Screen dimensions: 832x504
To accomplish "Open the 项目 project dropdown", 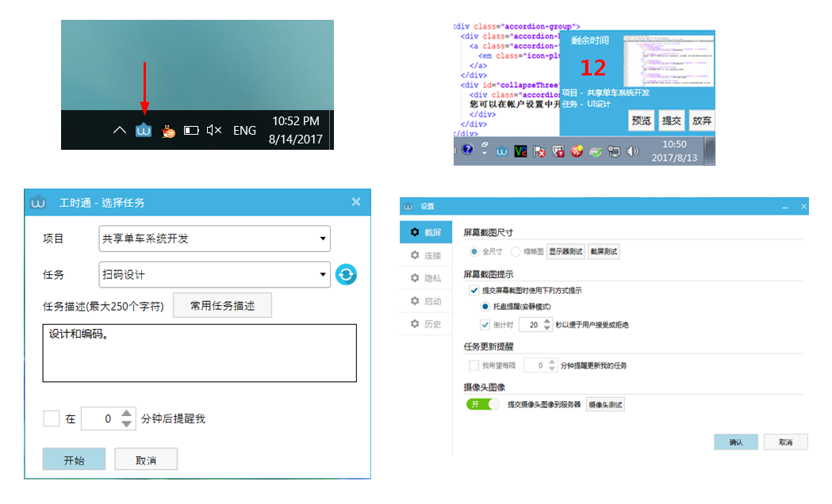I will click(215, 239).
